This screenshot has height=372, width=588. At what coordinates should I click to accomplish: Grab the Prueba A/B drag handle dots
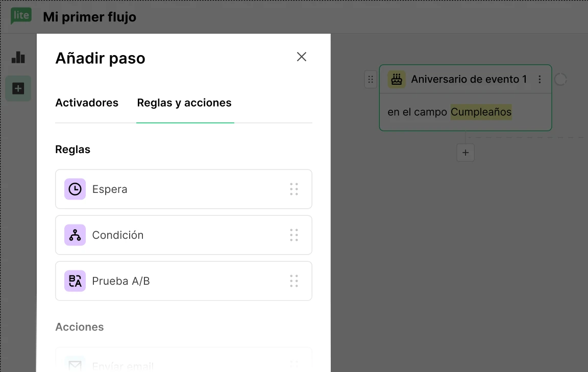point(294,281)
